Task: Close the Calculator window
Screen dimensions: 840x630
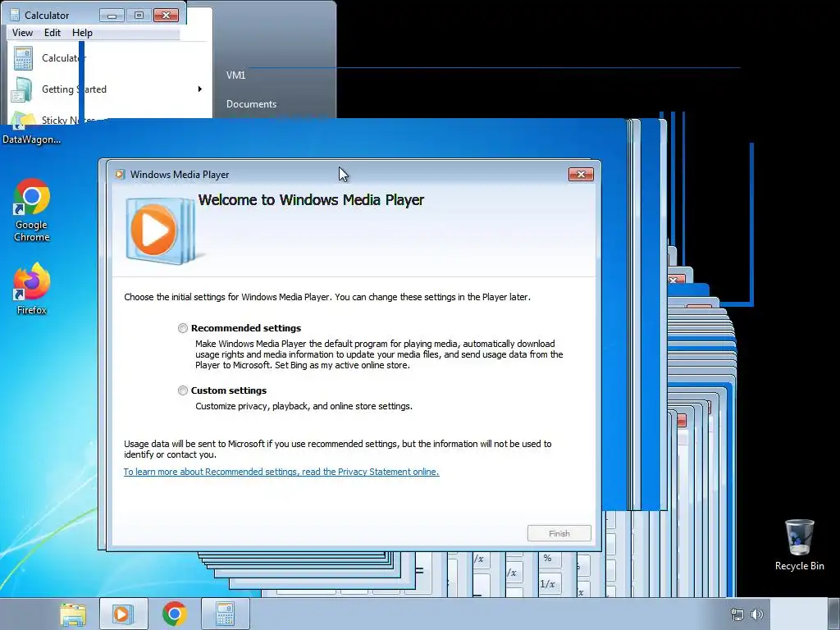Action: coord(166,15)
